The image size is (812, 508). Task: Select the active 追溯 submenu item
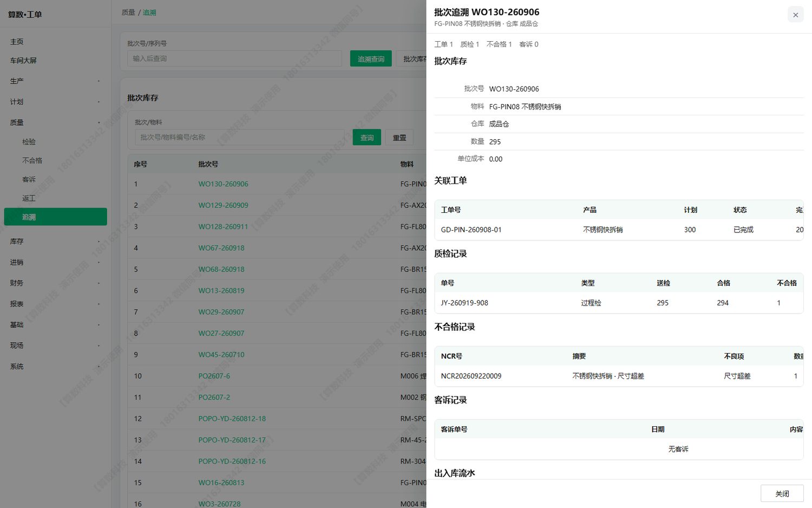(x=55, y=217)
